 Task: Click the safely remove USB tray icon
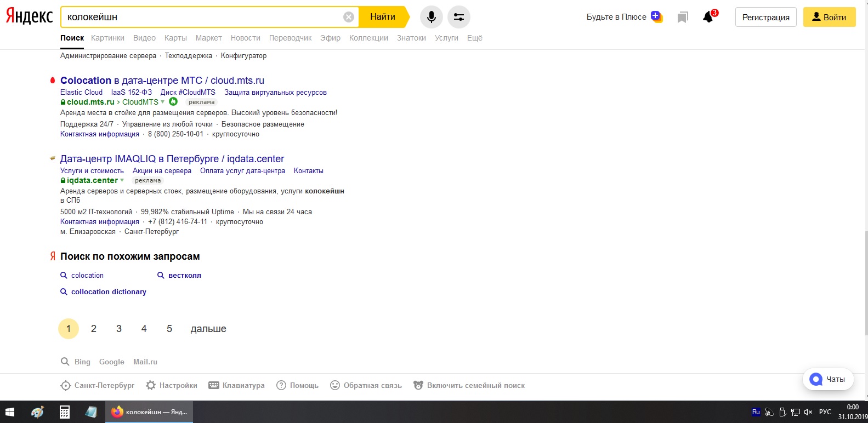[782, 412]
